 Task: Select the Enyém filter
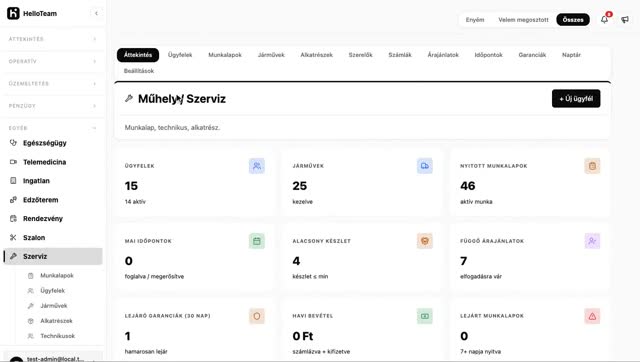click(x=475, y=20)
